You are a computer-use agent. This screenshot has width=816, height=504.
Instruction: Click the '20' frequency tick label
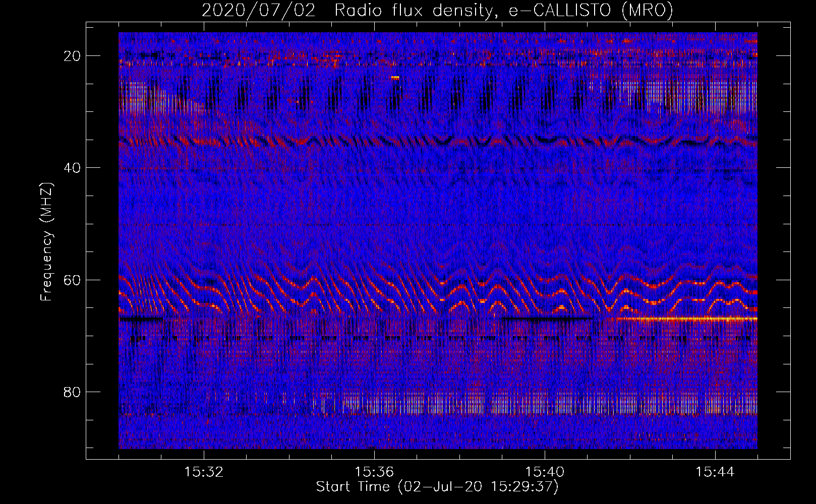pos(73,56)
